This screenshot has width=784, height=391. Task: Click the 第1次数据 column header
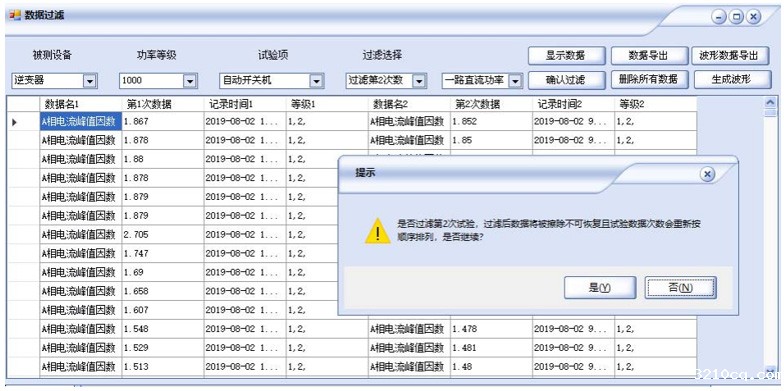(162, 104)
